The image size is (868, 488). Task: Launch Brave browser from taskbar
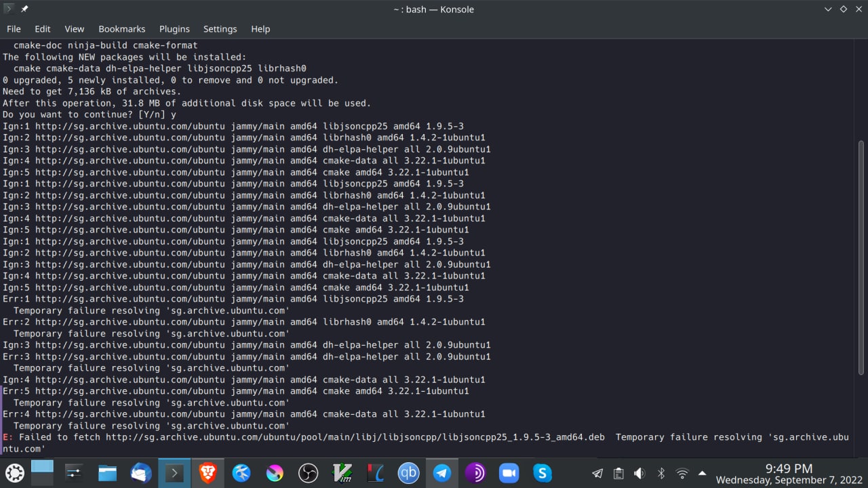tap(208, 472)
